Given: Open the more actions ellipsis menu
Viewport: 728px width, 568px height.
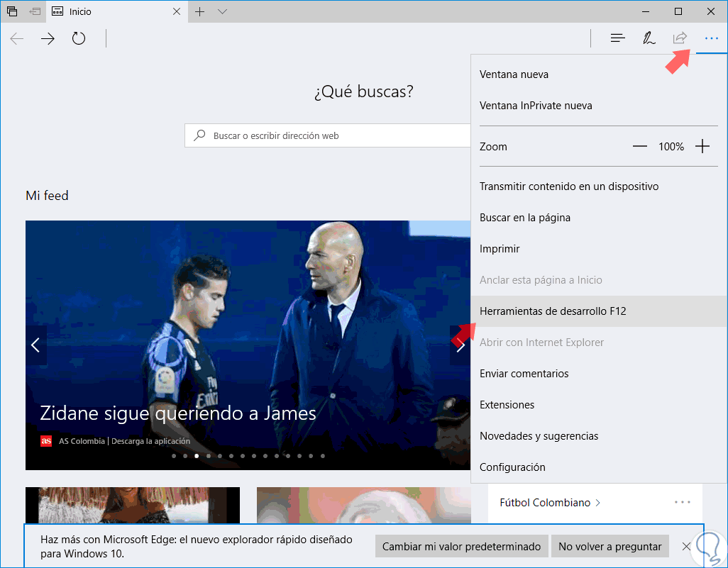Looking at the screenshot, I should click(711, 38).
